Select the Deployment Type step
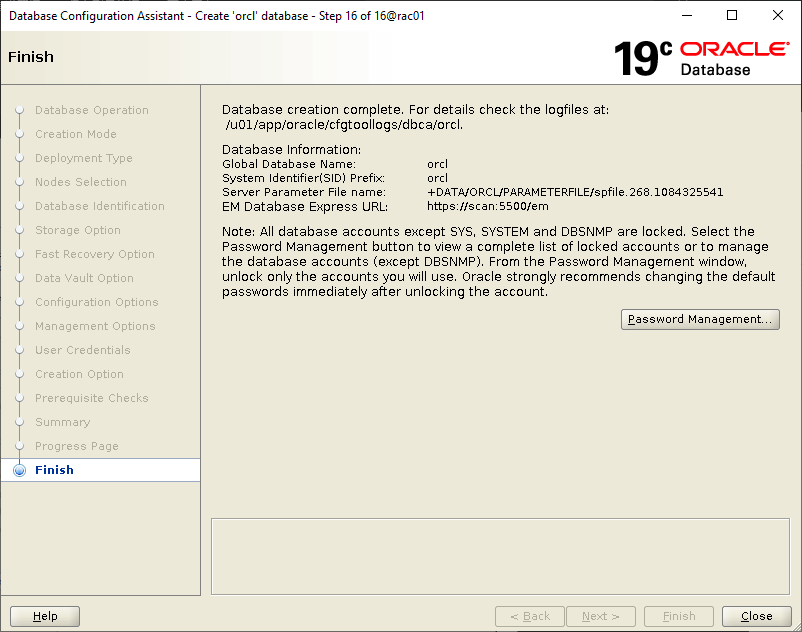This screenshot has width=802, height=632. [x=83, y=158]
